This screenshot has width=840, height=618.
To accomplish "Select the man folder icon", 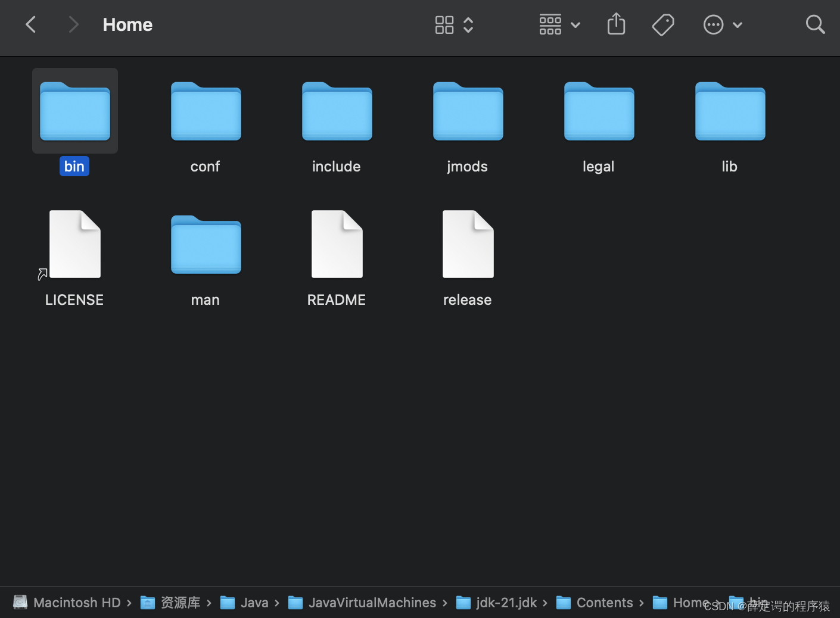I will (206, 244).
